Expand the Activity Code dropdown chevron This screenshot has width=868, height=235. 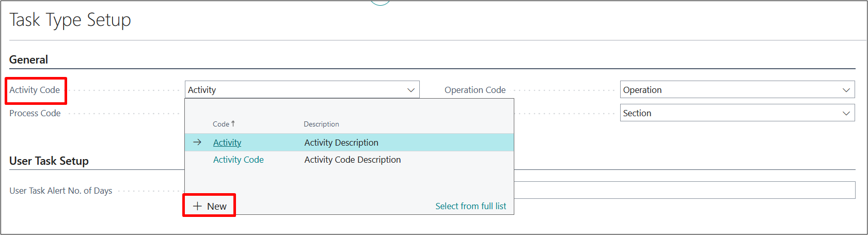[x=411, y=90]
